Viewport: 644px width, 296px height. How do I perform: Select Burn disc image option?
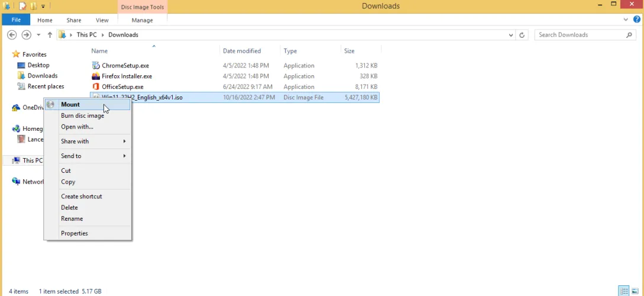coord(82,116)
